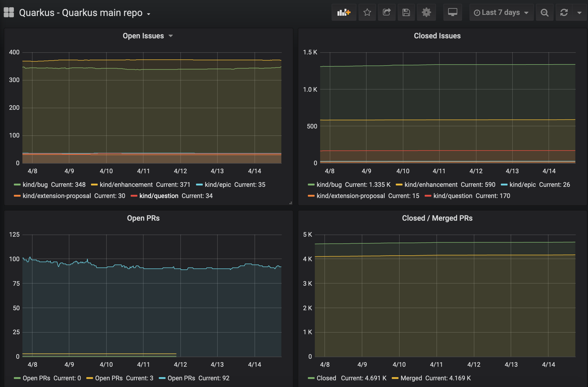588x387 pixels.
Task: Toggle kind/enhancement series in Closed Issues legend
Action: pyautogui.click(x=431, y=185)
